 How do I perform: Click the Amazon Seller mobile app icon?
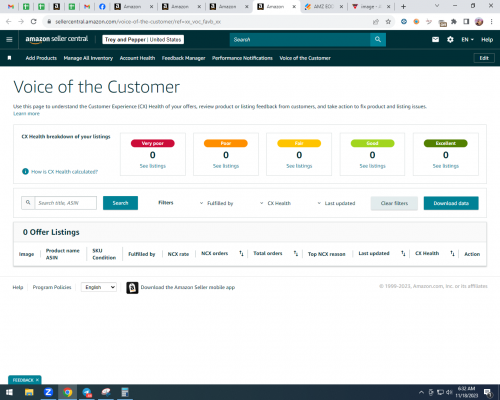click(132, 287)
